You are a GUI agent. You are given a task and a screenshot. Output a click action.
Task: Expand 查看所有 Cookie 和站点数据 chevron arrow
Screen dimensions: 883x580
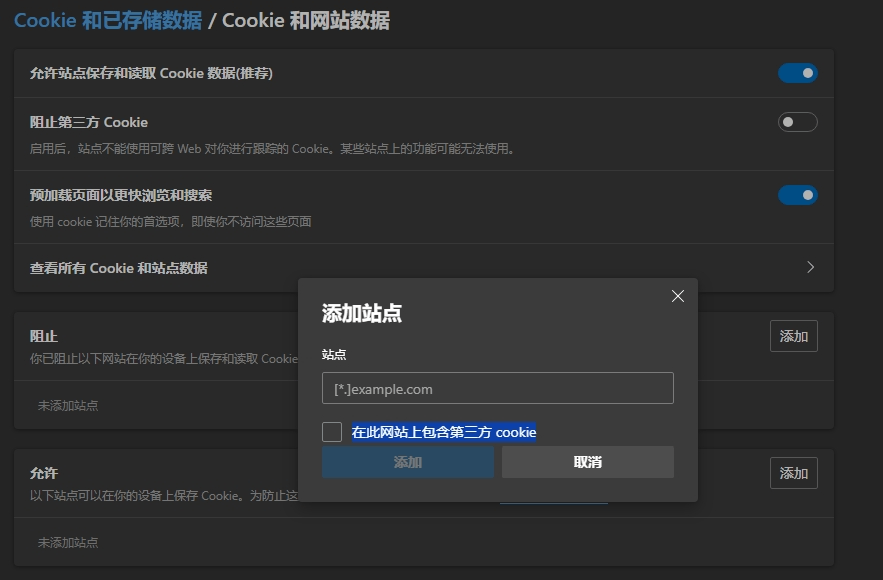[x=810, y=267]
